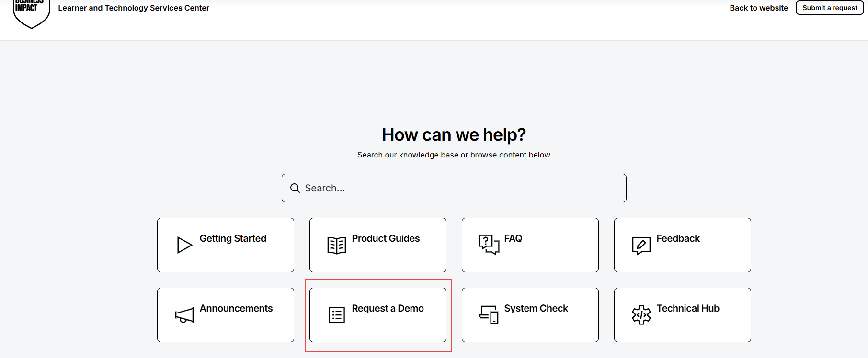Screen dimensions: 868x358
Task: Focus the knowledge base Search field
Action: [x=460, y=188]
